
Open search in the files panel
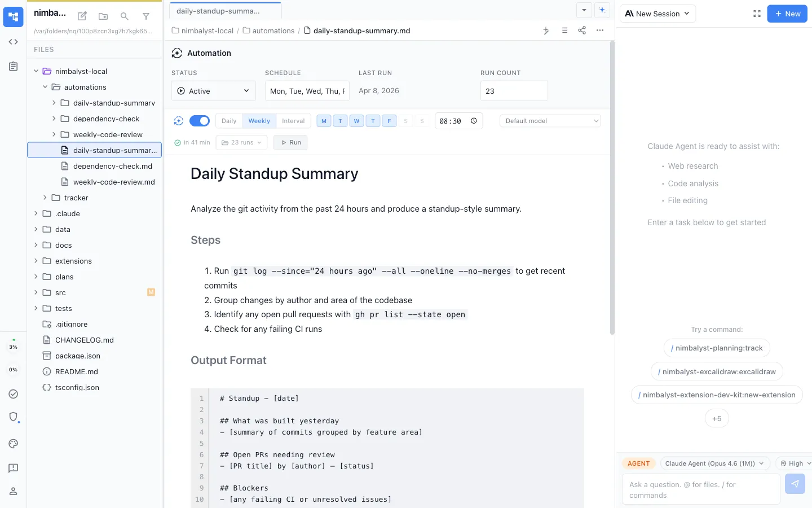coord(124,16)
